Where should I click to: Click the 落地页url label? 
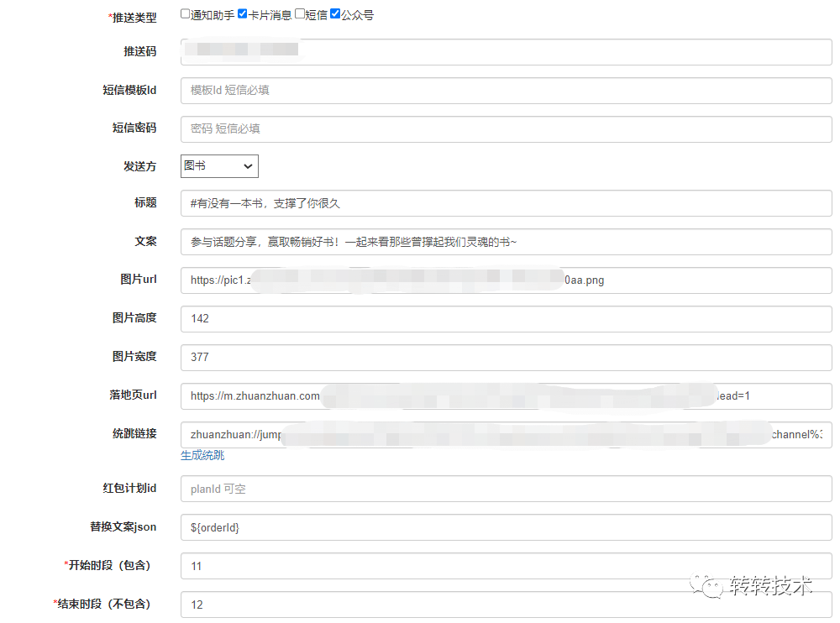(133, 395)
